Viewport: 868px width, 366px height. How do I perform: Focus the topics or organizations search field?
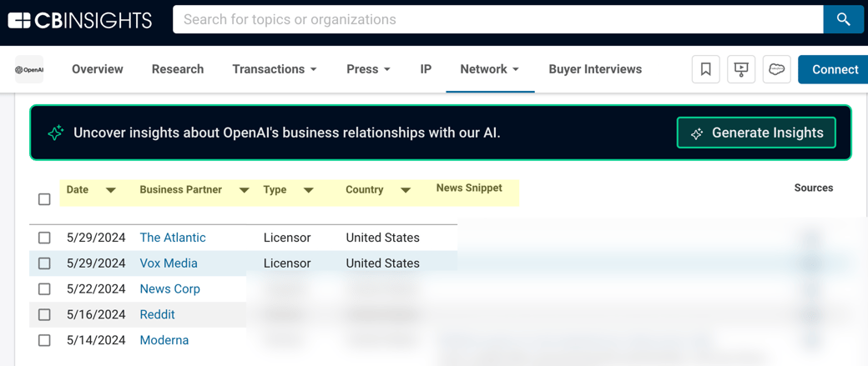coord(497,20)
